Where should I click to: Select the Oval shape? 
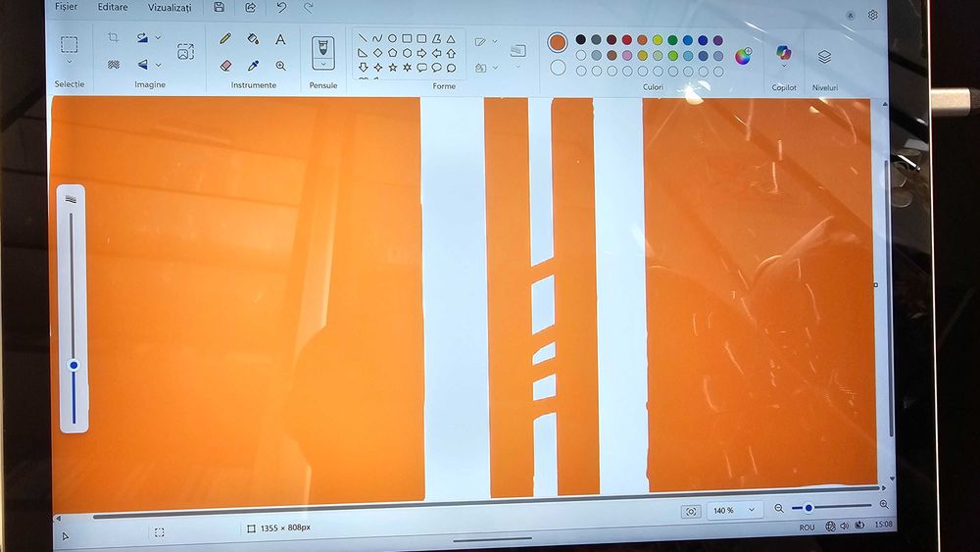click(x=392, y=39)
